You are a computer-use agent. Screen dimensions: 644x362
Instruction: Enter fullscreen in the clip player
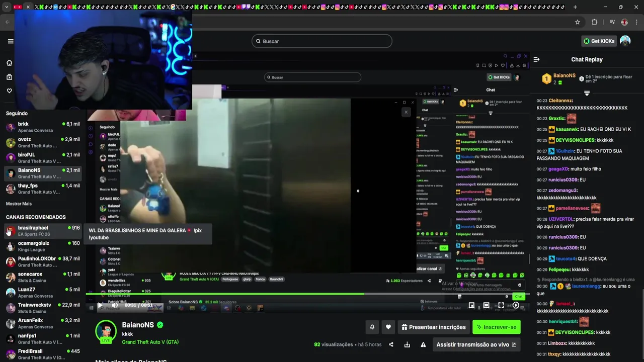click(x=501, y=305)
